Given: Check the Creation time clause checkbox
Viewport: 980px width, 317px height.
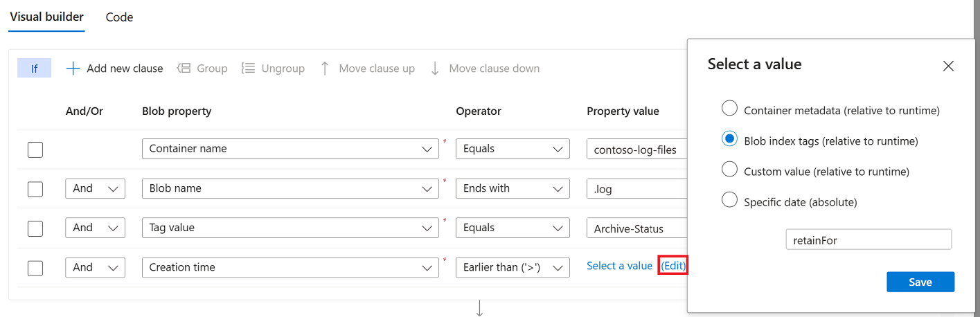Looking at the screenshot, I should (35, 268).
